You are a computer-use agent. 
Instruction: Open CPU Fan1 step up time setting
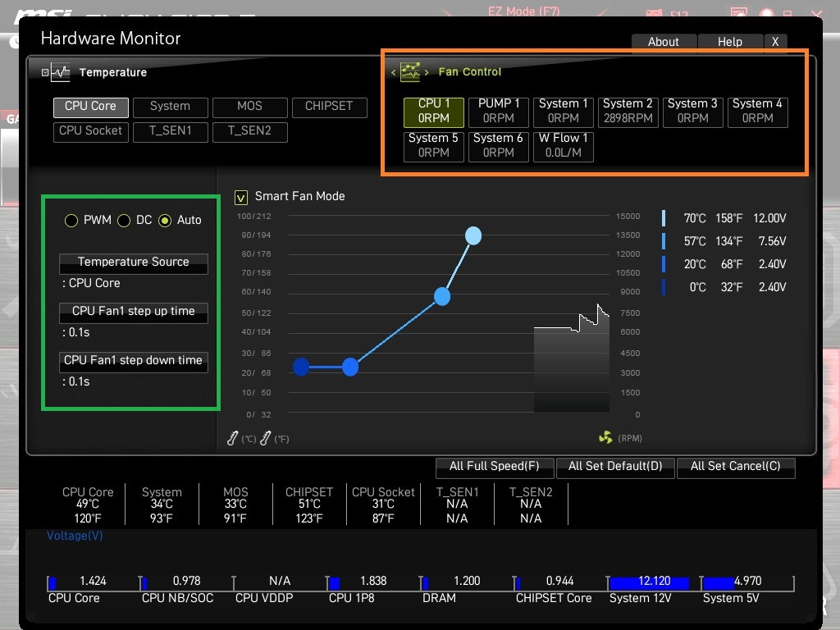click(x=134, y=313)
